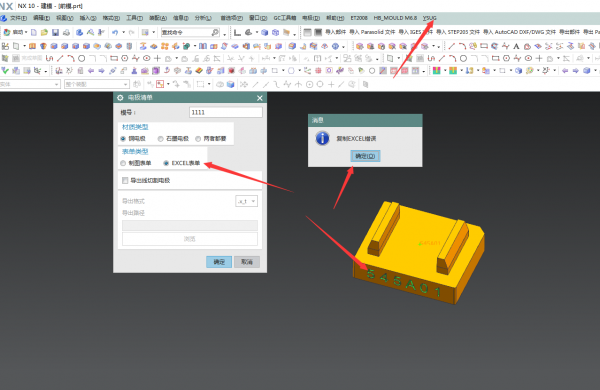The height and width of the screenshot is (390, 600).
Task: Choose the 制图表单 radio option
Action: 136,163
